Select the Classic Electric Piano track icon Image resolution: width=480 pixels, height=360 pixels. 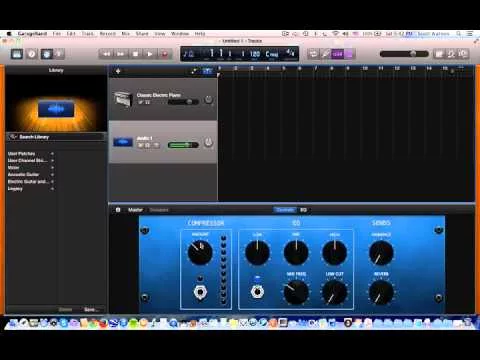(122, 98)
